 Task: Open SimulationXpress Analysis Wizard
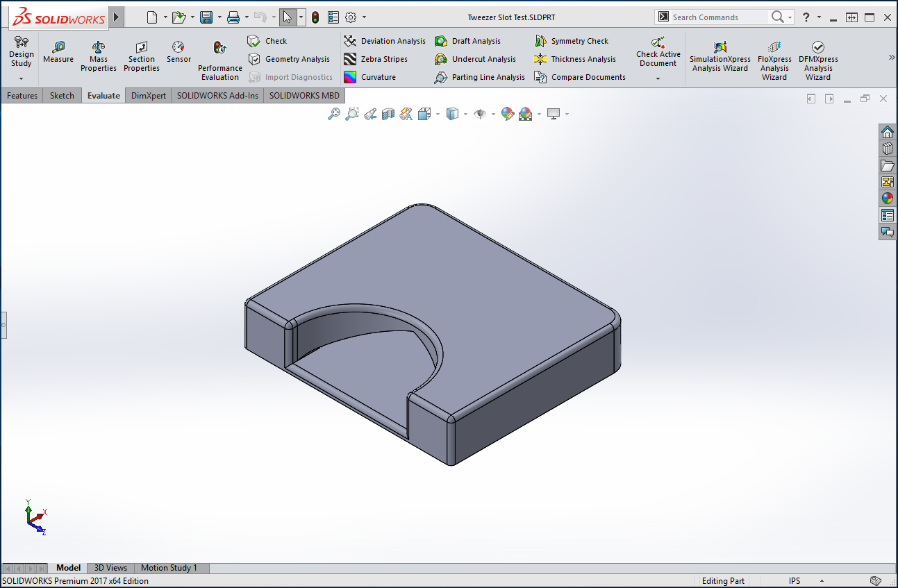(720, 56)
